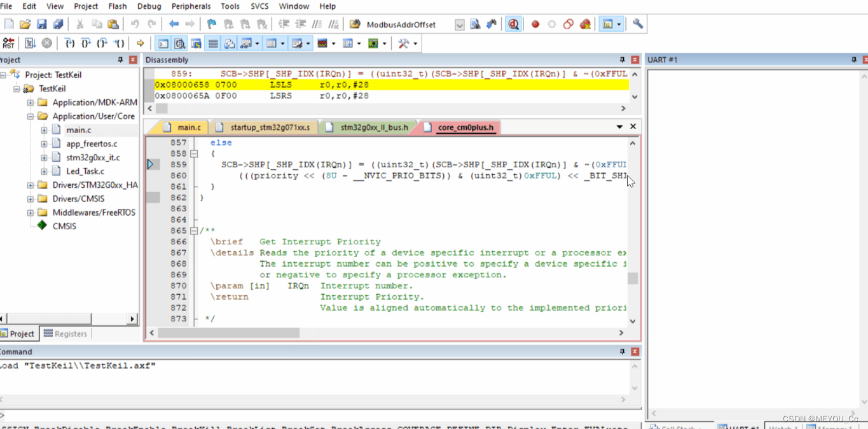
Task: Toggle the Disassembly window display
Action: tap(180, 43)
